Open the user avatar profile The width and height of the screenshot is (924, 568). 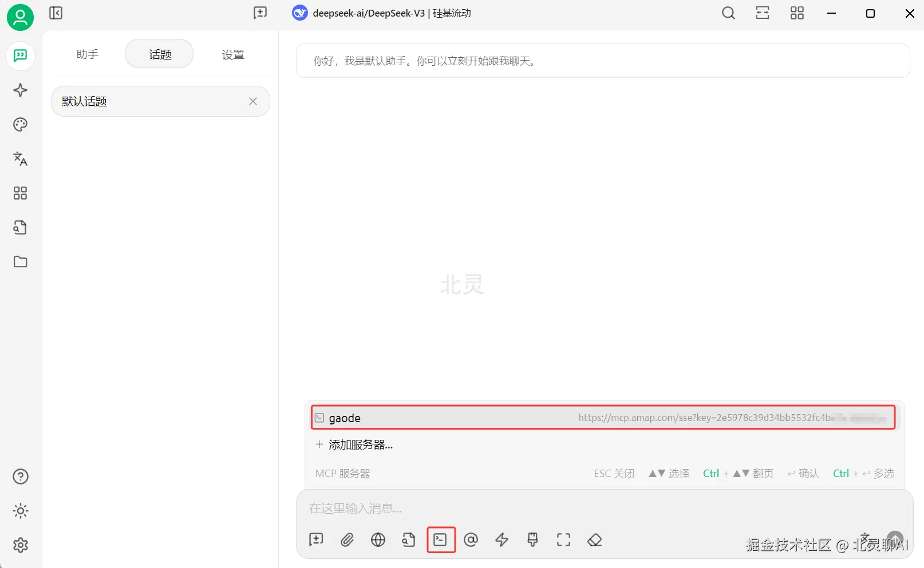20,17
